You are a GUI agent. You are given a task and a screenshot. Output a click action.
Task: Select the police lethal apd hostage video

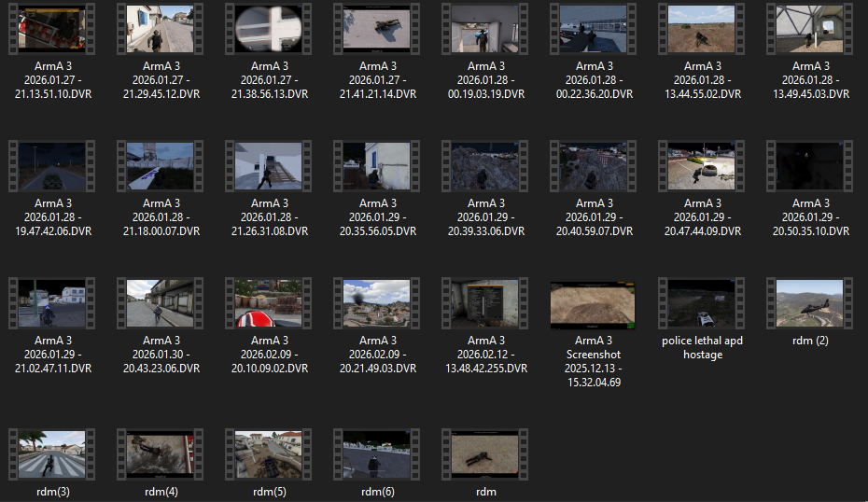[700, 302]
